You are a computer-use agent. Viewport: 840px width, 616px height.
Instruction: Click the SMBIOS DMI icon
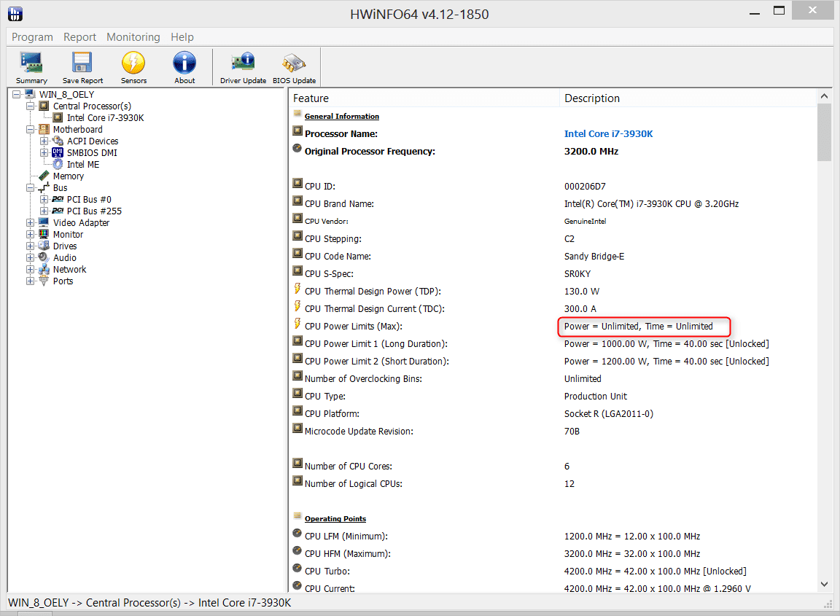pos(58,152)
